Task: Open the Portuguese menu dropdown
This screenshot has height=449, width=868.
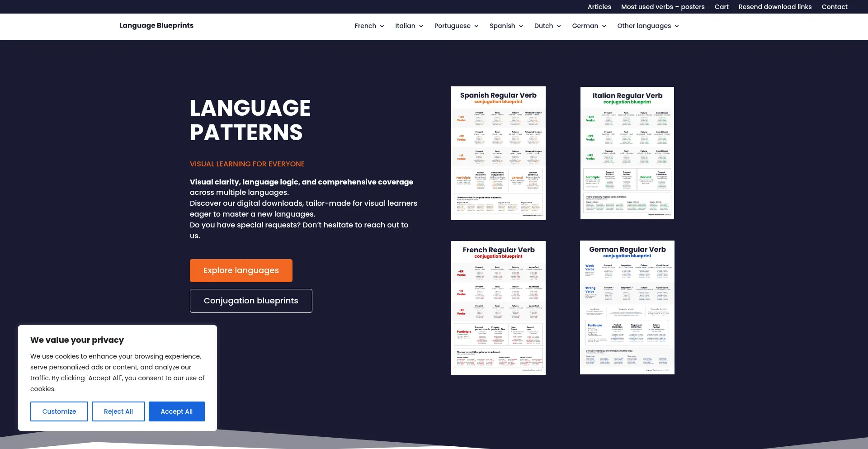Action: click(456, 26)
